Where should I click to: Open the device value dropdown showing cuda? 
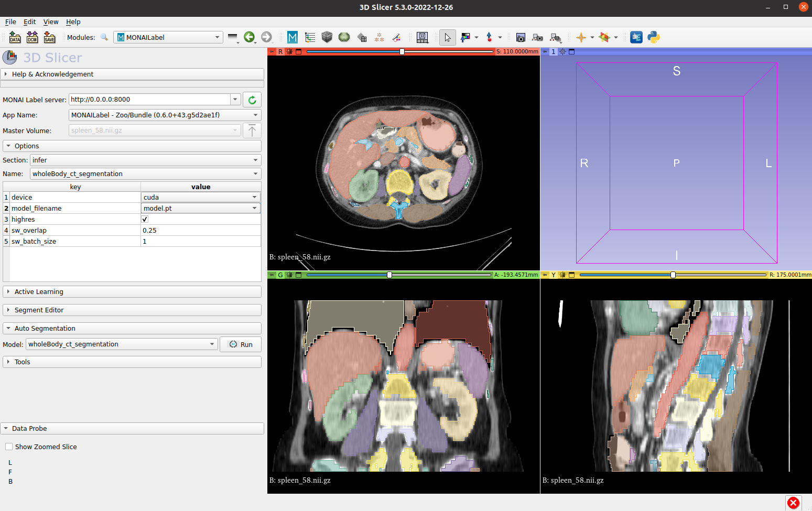(x=201, y=198)
